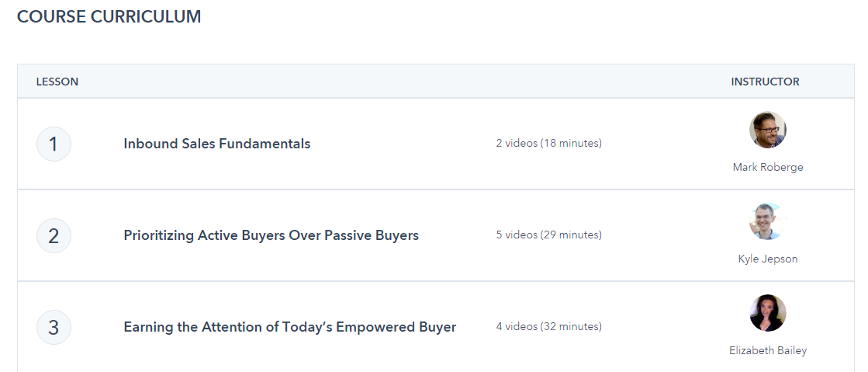
Task: Click the "2 videos (18 minutes)" text
Action: point(548,144)
